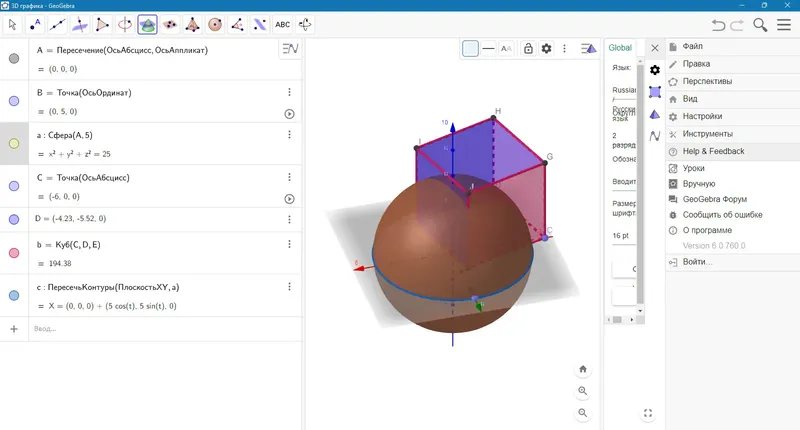Image resolution: width=800 pixels, height=430 pixels.
Task: Open 3D view settings gear
Action: tap(546, 48)
